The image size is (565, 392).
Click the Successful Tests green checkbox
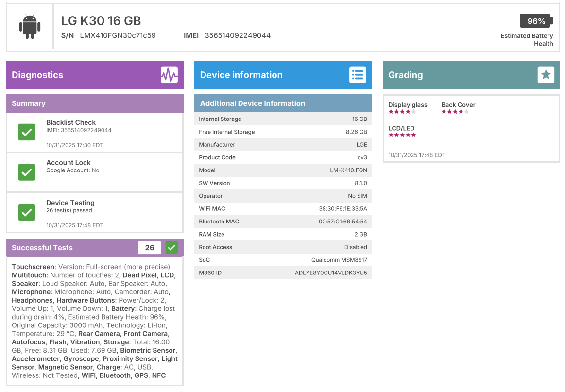[171, 248]
